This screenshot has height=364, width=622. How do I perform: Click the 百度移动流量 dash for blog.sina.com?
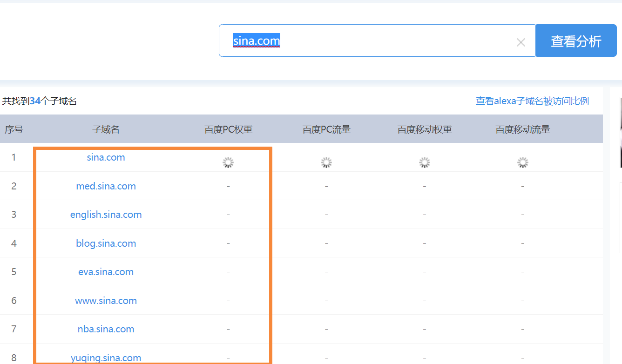[523, 243]
